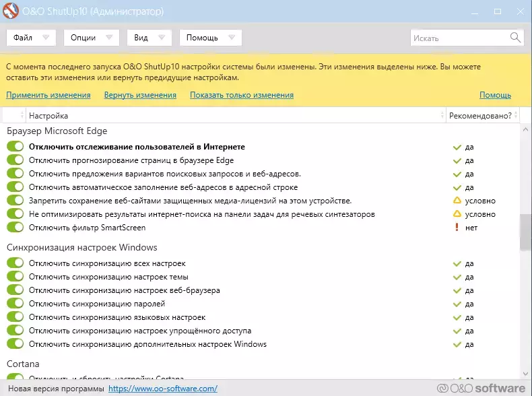Click the Настройка column header
Image resolution: width=532 pixels, height=396 pixels.
tap(236, 115)
